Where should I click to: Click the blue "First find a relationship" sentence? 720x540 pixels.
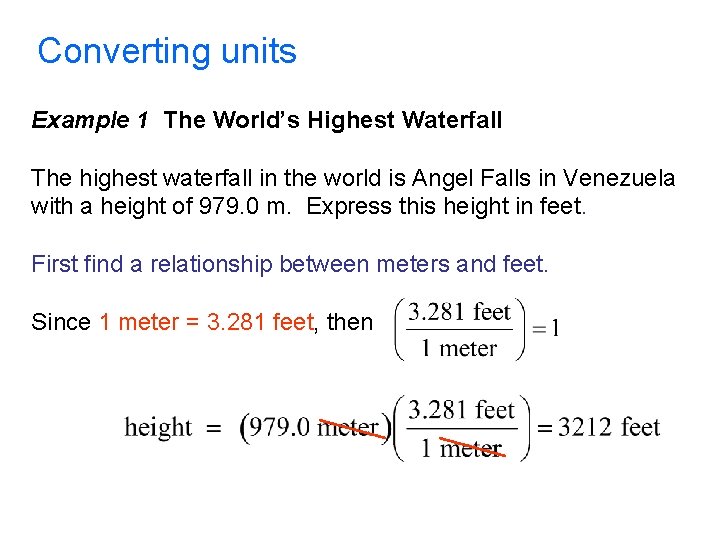(290, 263)
